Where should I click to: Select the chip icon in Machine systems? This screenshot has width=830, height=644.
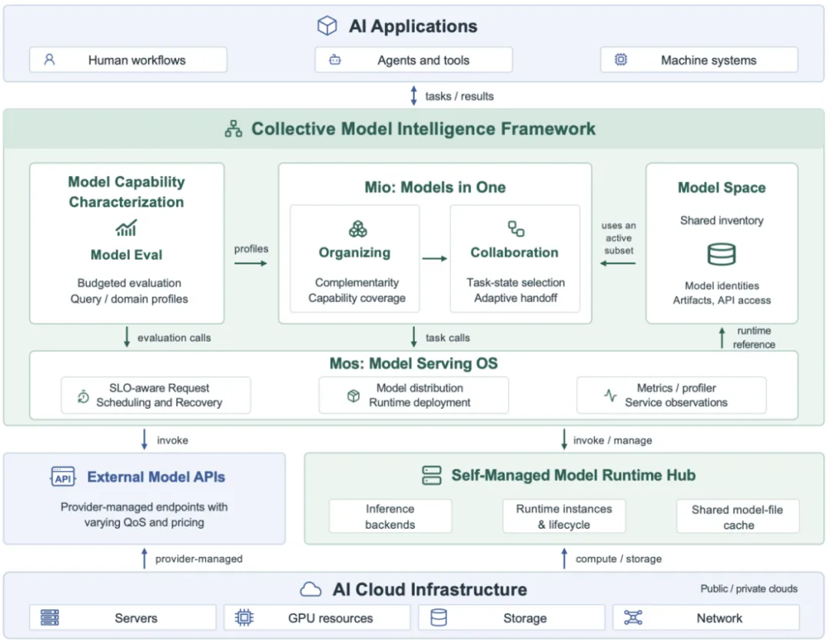[x=620, y=59]
